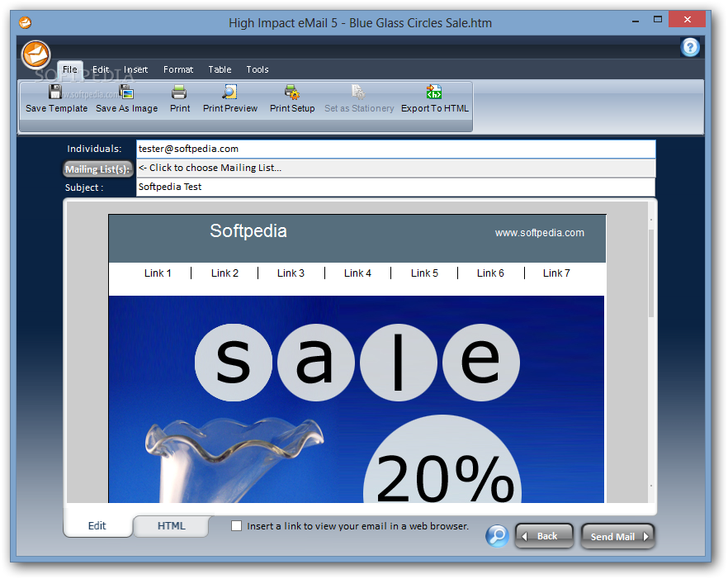Click the Save As Image icon
Image resolution: width=728 pixels, height=579 pixels.
click(x=125, y=92)
